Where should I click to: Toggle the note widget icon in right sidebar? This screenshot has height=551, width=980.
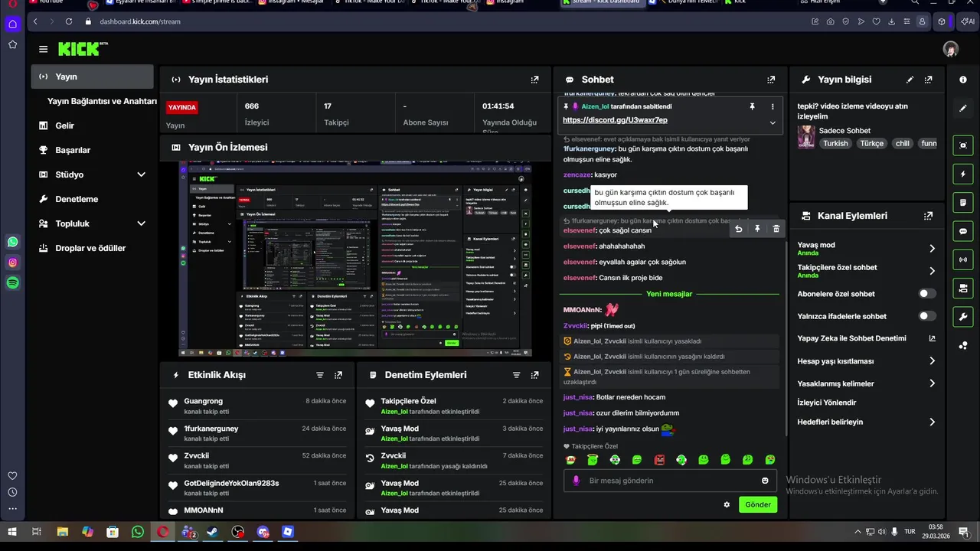(x=963, y=203)
